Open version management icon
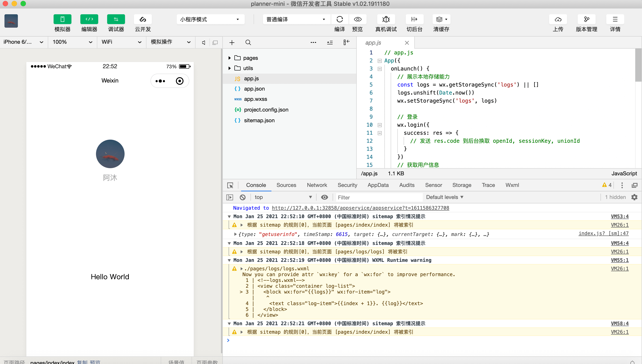The width and height of the screenshot is (642, 364). (586, 19)
